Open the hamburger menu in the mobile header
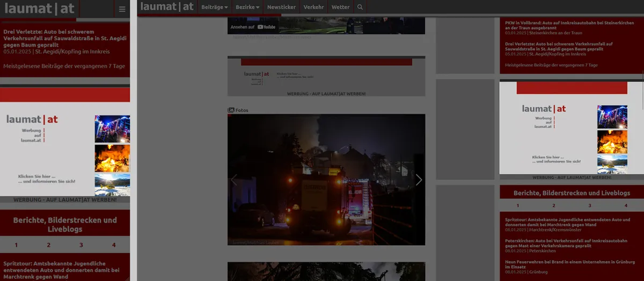The image size is (644, 281). (x=122, y=9)
